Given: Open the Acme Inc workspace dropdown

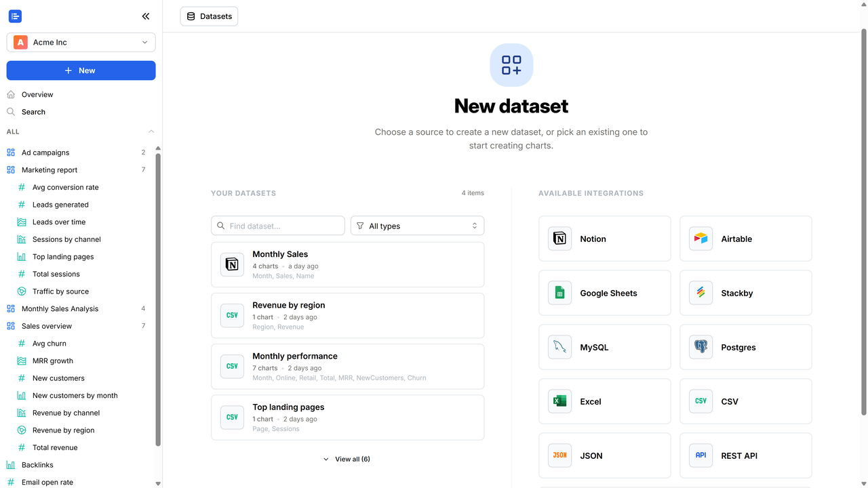Looking at the screenshot, I should click(x=81, y=42).
